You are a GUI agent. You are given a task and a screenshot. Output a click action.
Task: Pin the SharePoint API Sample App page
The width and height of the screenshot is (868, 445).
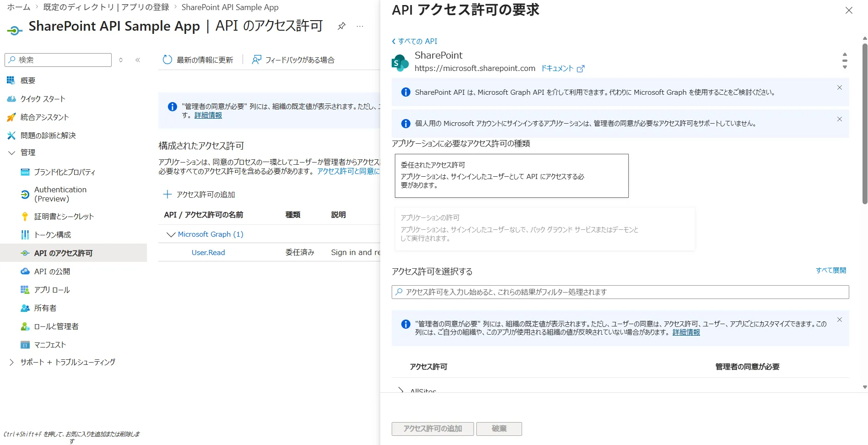[x=341, y=26]
